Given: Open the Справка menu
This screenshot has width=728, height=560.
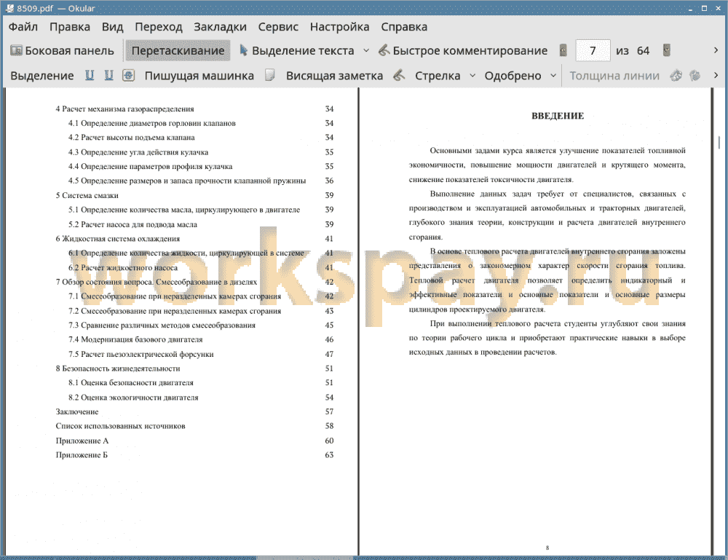Looking at the screenshot, I should 404,27.
